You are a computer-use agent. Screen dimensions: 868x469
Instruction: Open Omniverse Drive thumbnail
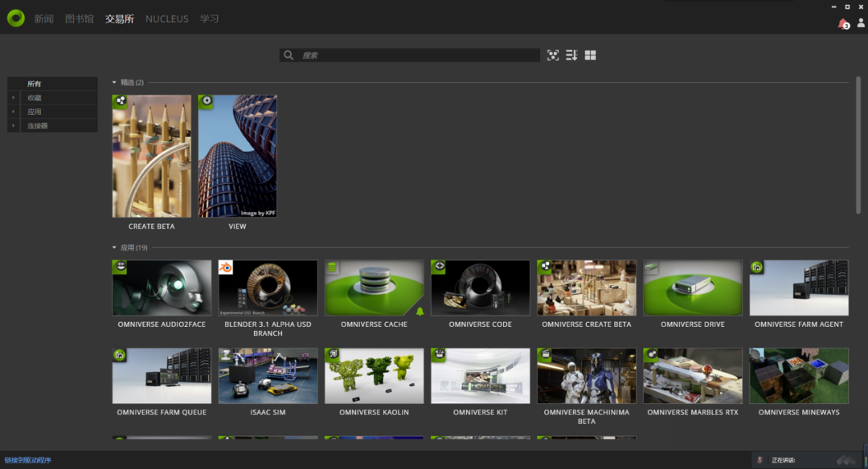[x=693, y=288]
